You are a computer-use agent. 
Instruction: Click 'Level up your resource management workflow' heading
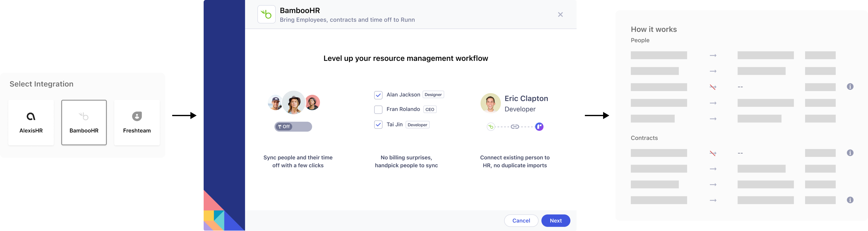pos(406,58)
